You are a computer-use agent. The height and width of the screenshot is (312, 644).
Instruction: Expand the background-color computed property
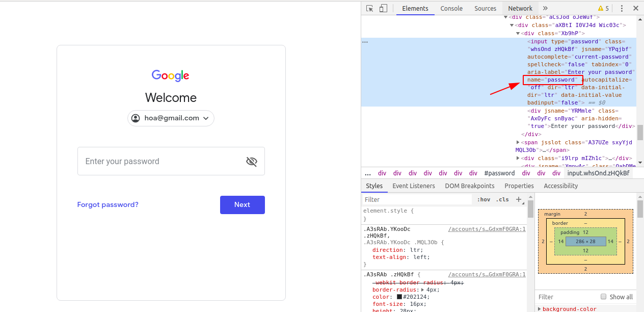pos(540,309)
